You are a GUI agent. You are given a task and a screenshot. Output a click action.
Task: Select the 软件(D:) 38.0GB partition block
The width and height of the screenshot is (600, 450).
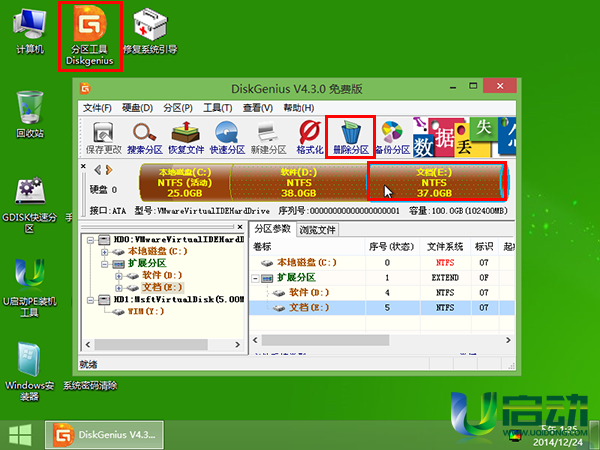pos(299,183)
